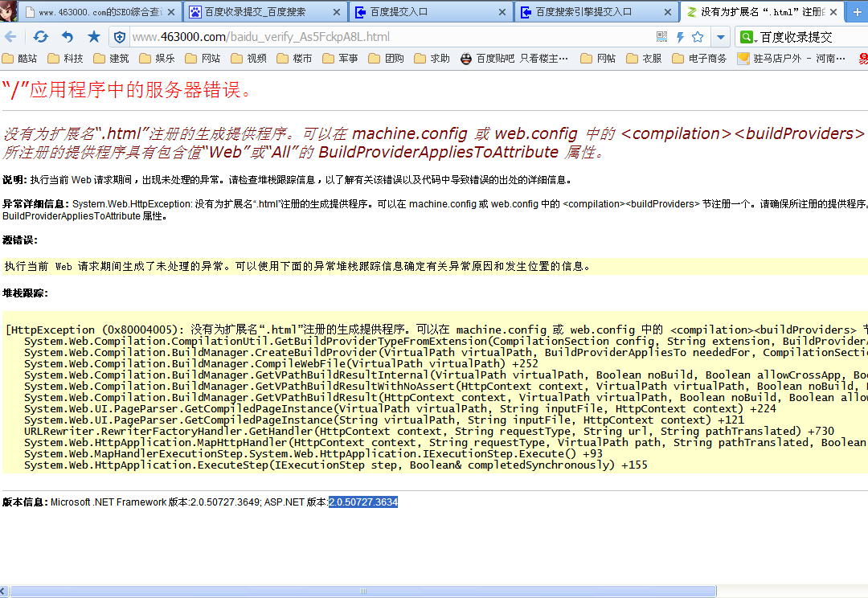This screenshot has height=598, width=868.
Task: Click the lightning speed-mode icon
Action: [x=680, y=37]
